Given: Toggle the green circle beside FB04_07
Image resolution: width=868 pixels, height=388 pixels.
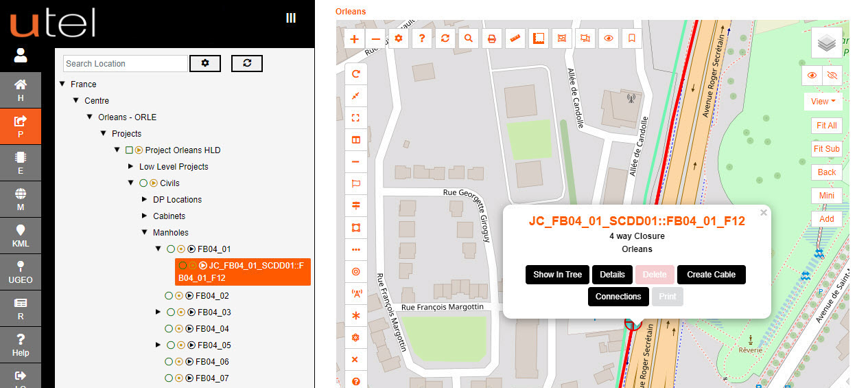Looking at the screenshot, I should (169, 378).
